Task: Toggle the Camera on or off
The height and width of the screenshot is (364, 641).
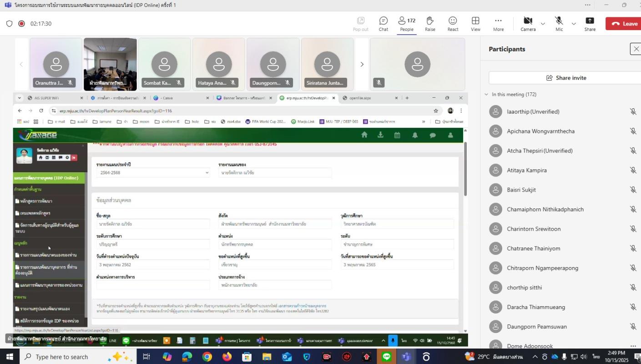Action: [x=528, y=24]
